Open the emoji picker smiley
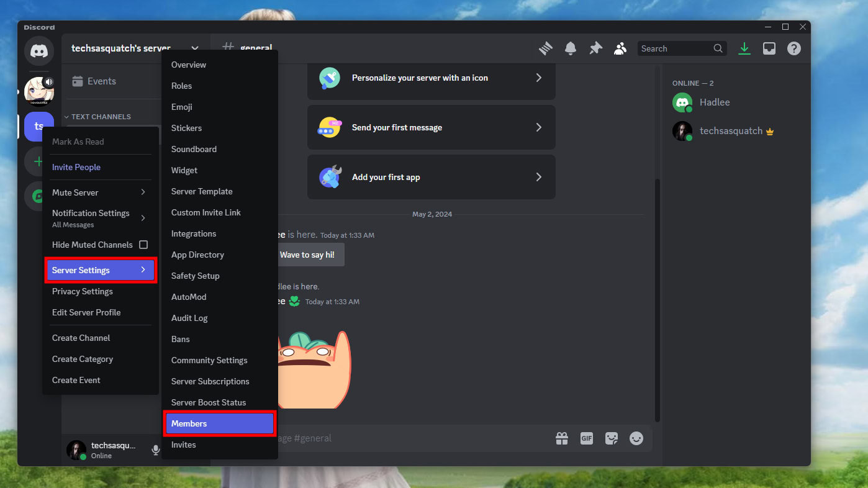The image size is (868, 488). point(636,438)
